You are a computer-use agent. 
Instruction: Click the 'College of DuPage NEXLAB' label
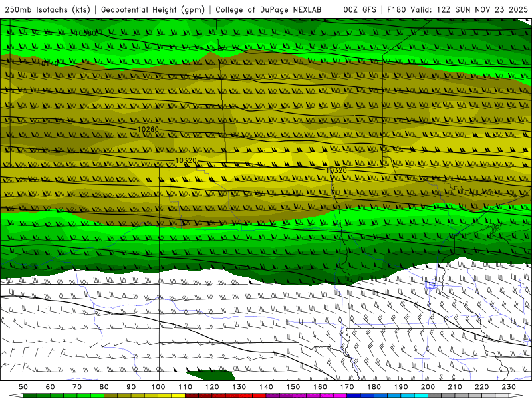(269, 10)
